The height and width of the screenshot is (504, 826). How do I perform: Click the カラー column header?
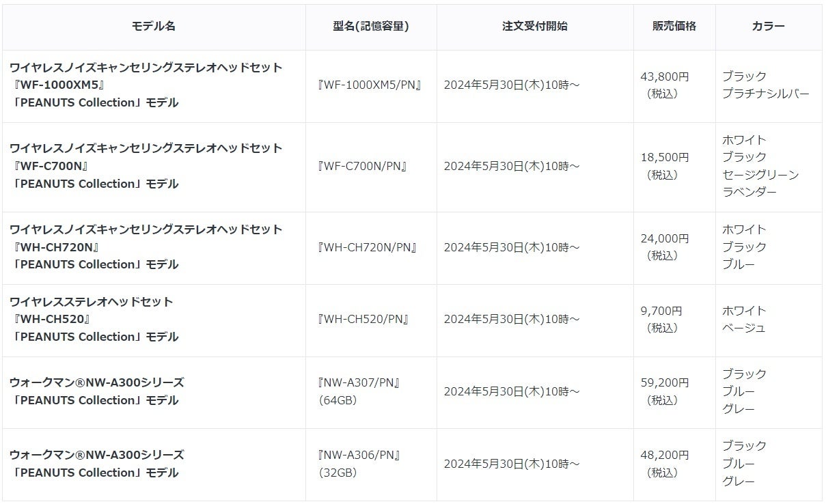(x=769, y=26)
